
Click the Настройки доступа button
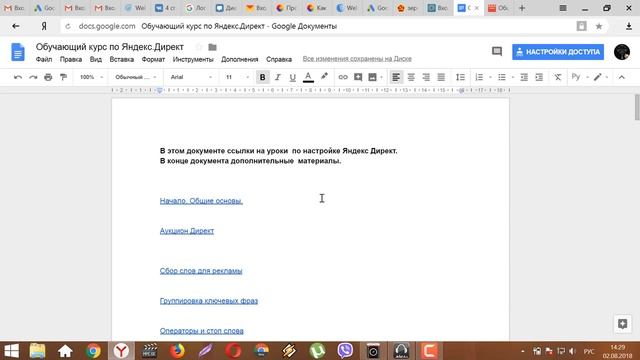(x=558, y=52)
